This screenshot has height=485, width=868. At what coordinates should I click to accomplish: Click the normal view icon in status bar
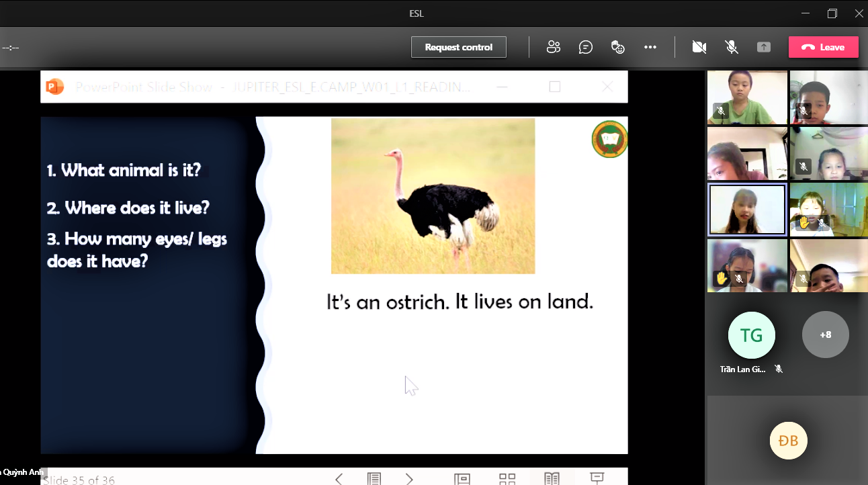(462, 478)
